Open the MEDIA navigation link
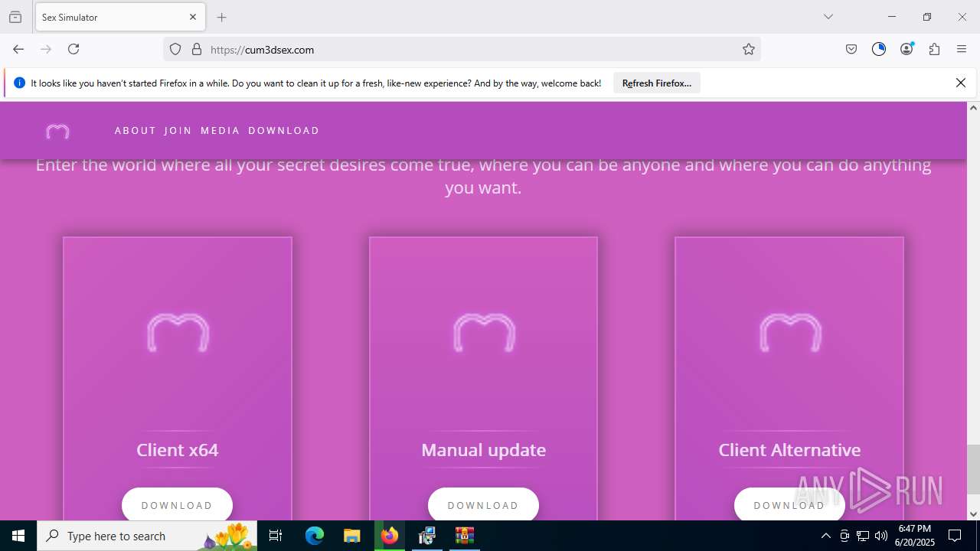Image resolution: width=980 pixels, height=551 pixels. coord(220,131)
